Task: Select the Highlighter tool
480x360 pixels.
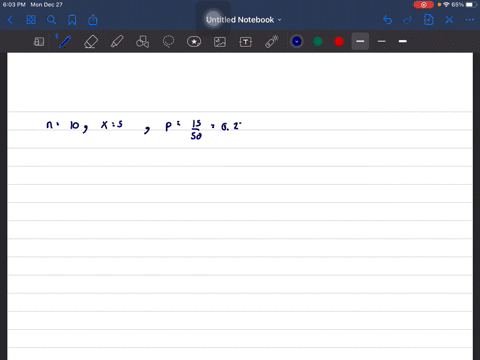Action: [x=117, y=42]
